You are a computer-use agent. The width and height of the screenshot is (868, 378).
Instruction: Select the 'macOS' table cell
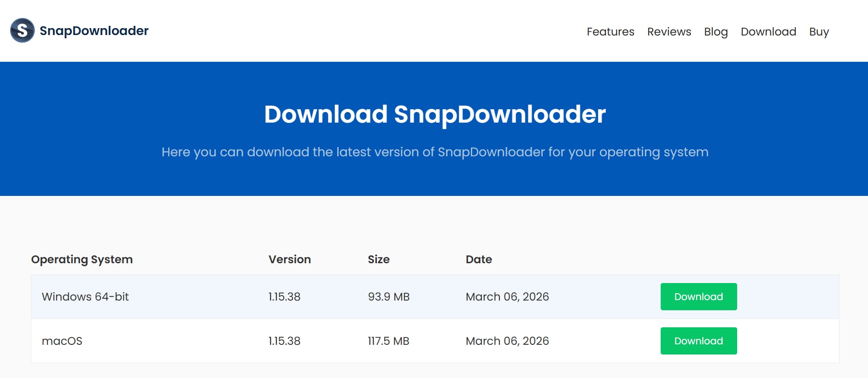click(62, 341)
